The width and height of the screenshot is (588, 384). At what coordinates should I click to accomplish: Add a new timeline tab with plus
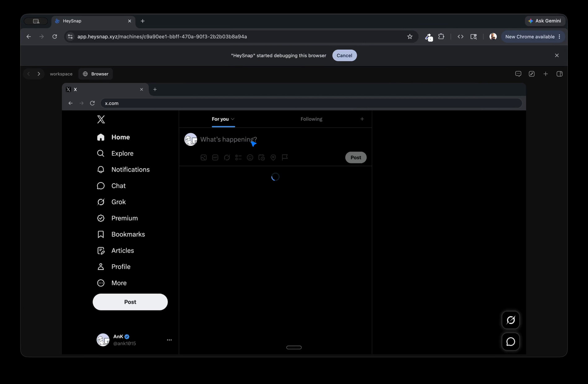362,119
